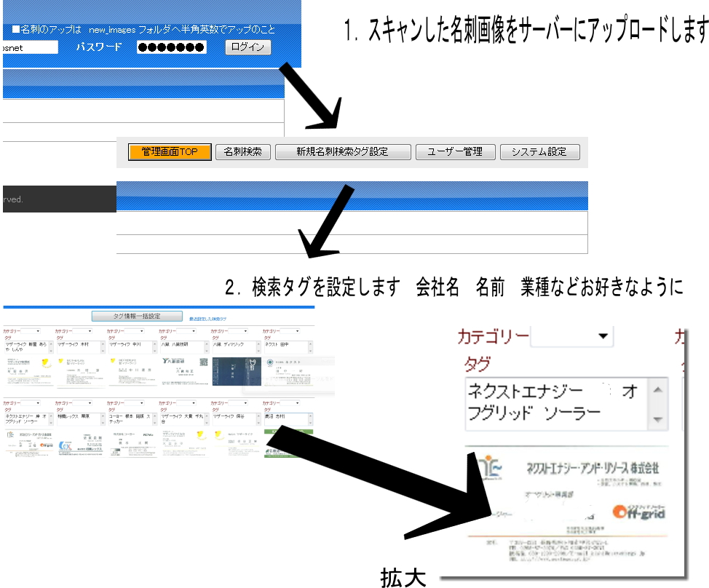Select the コーヨー card thumbnail
The width and height of the screenshot is (709, 588).
click(x=132, y=443)
